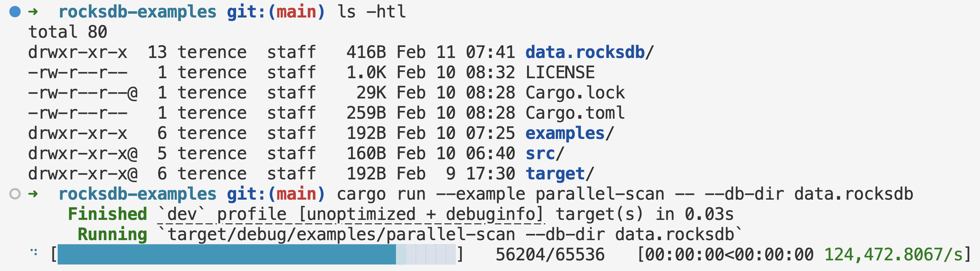Viewport: 980px width, 271px height.
Task: Click the LICENSE file name
Action: (560, 73)
